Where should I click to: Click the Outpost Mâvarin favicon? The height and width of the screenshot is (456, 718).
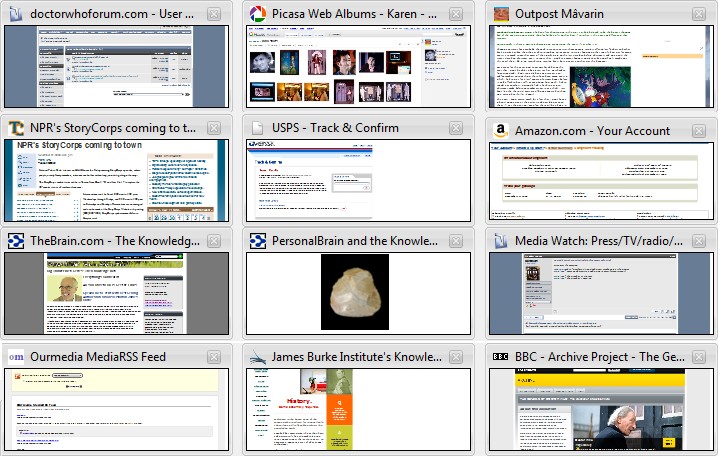(x=501, y=14)
